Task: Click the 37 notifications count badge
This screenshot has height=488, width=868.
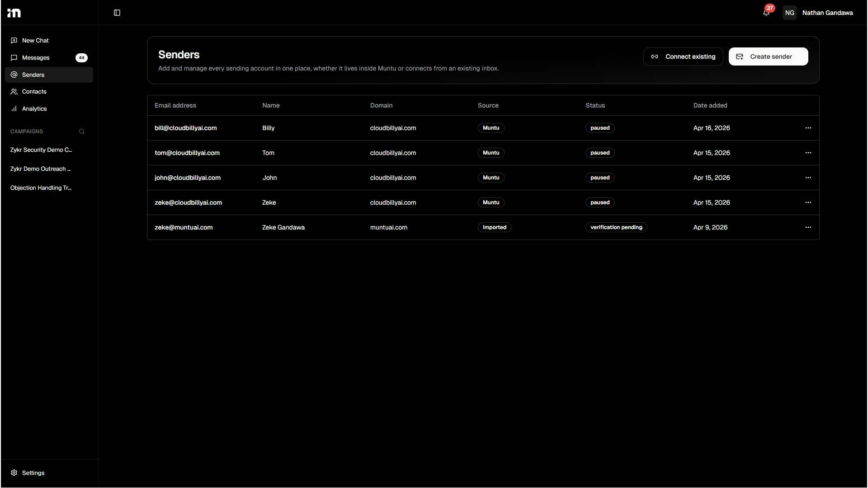Action: [x=770, y=8]
